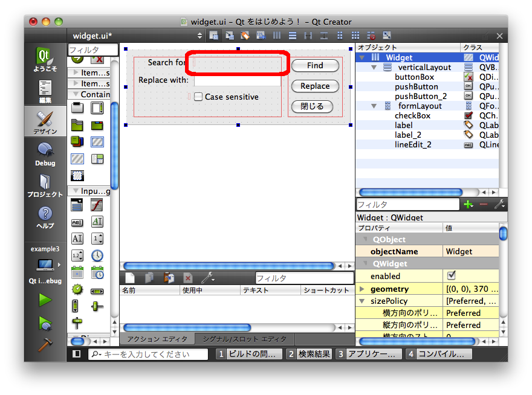Viewport: 532px width, 395px height.
Task: Click the Find button on the form
Action: (315, 65)
